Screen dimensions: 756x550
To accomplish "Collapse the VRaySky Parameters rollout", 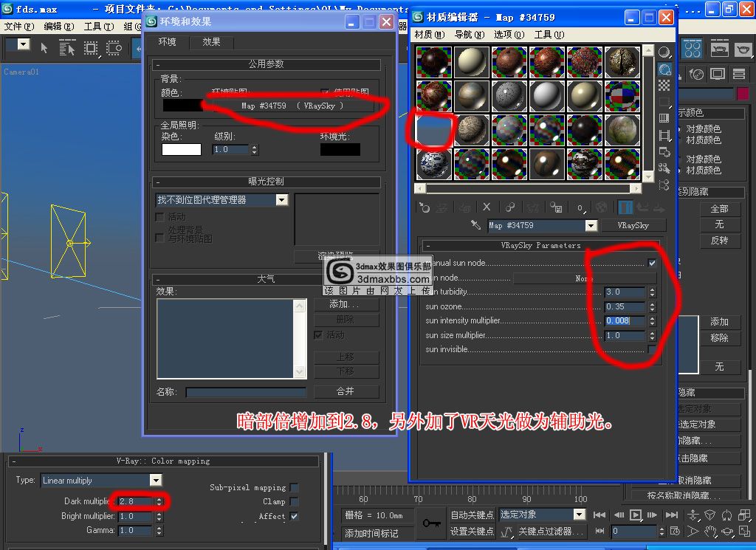I will coord(540,245).
